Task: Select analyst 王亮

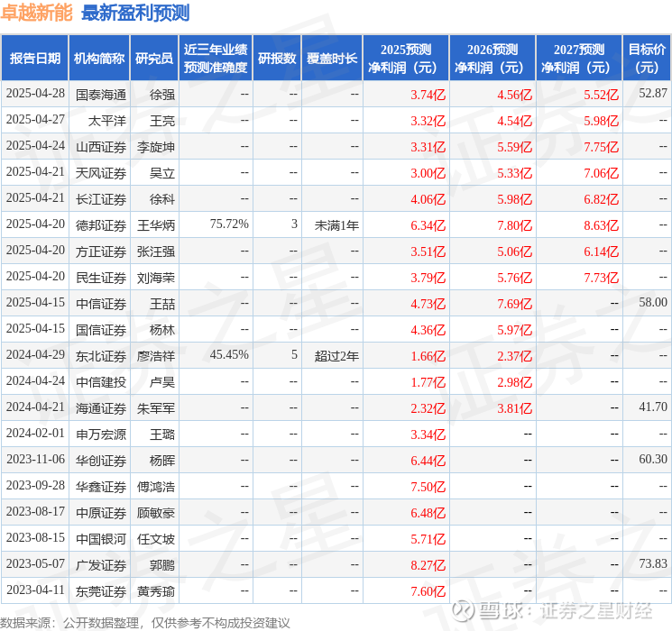Action: [162, 121]
